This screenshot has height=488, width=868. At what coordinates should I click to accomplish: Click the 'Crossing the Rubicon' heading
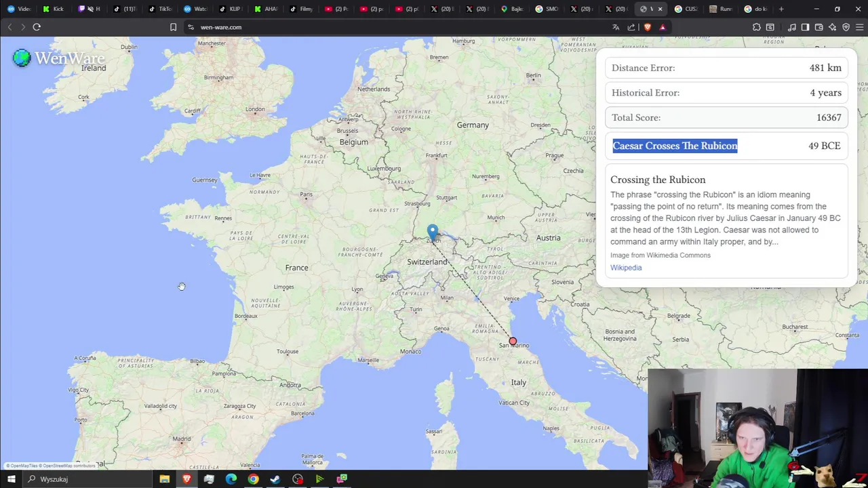[658, 180]
